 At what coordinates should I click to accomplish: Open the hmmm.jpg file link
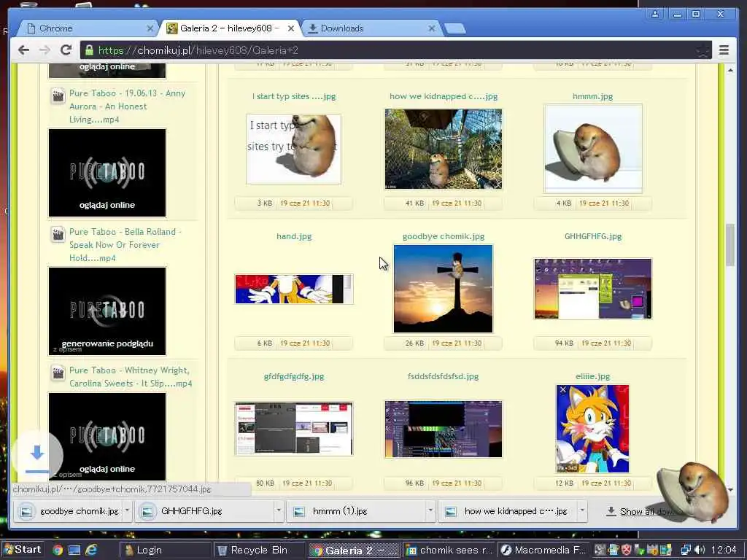(x=592, y=96)
